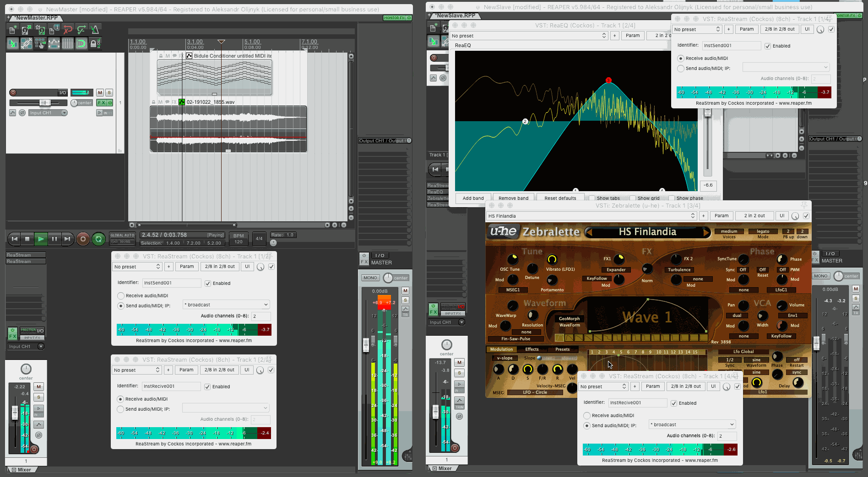This screenshot has width=868, height=477.
Task: Open No preset dropdown in ReaStream [1/2]
Action: (x=137, y=267)
